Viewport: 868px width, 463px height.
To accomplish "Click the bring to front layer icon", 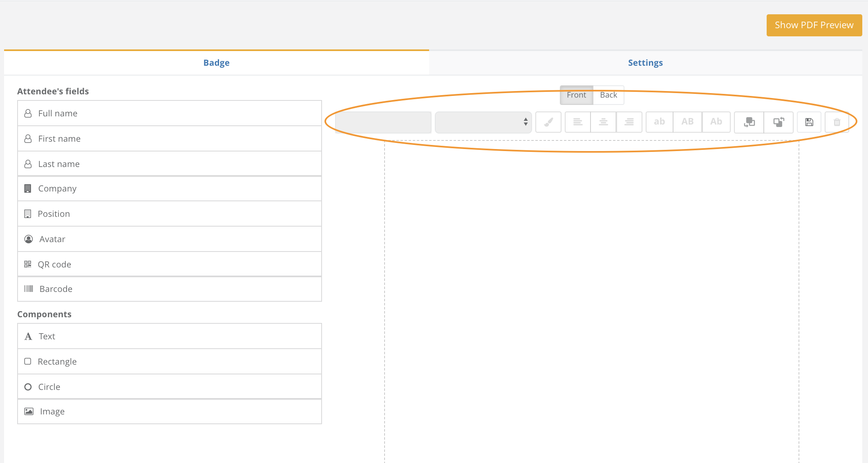I will pyautogui.click(x=779, y=122).
